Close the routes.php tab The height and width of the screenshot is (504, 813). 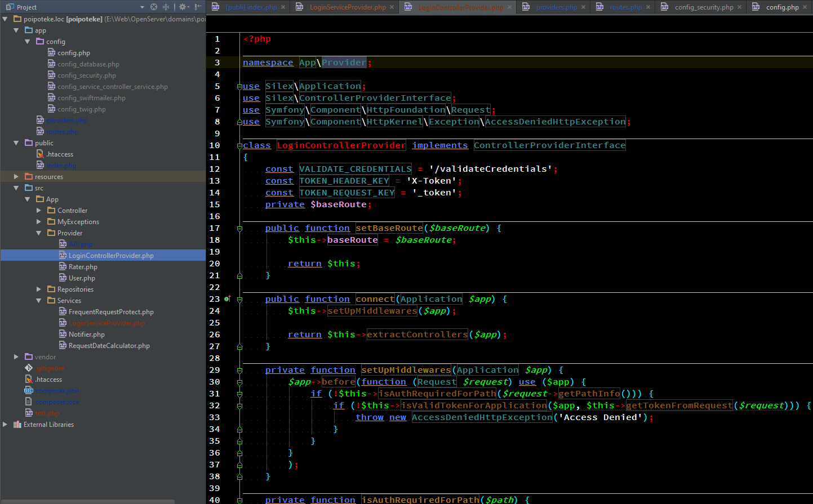[x=648, y=7]
